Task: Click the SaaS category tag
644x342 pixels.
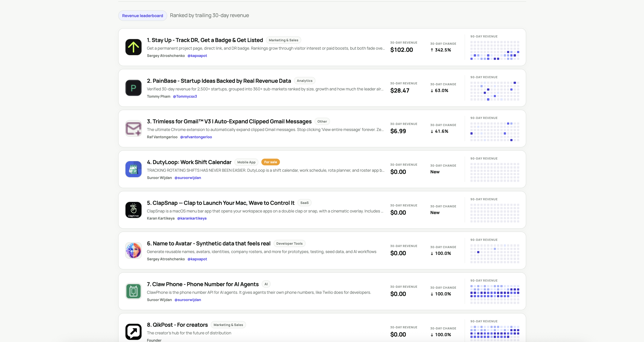Action: [x=304, y=203]
